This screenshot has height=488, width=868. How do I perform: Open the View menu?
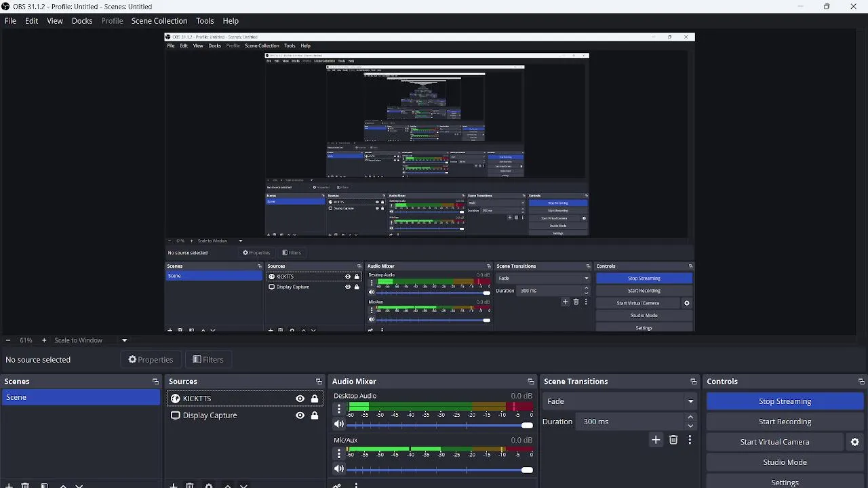coord(55,21)
